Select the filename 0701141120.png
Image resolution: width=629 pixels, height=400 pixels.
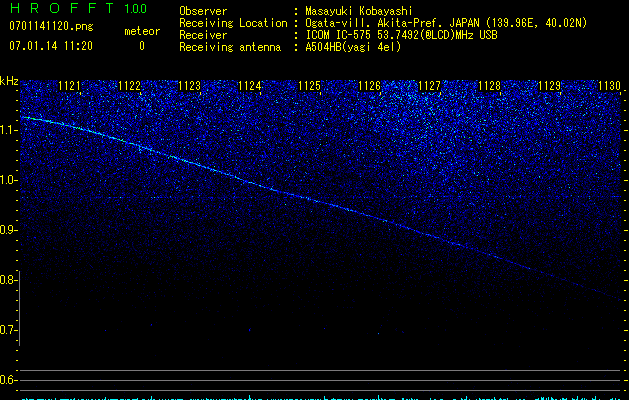tap(51, 27)
